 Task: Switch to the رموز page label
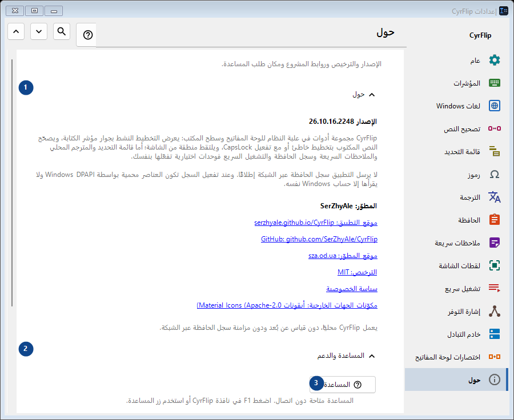[x=474, y=175]
